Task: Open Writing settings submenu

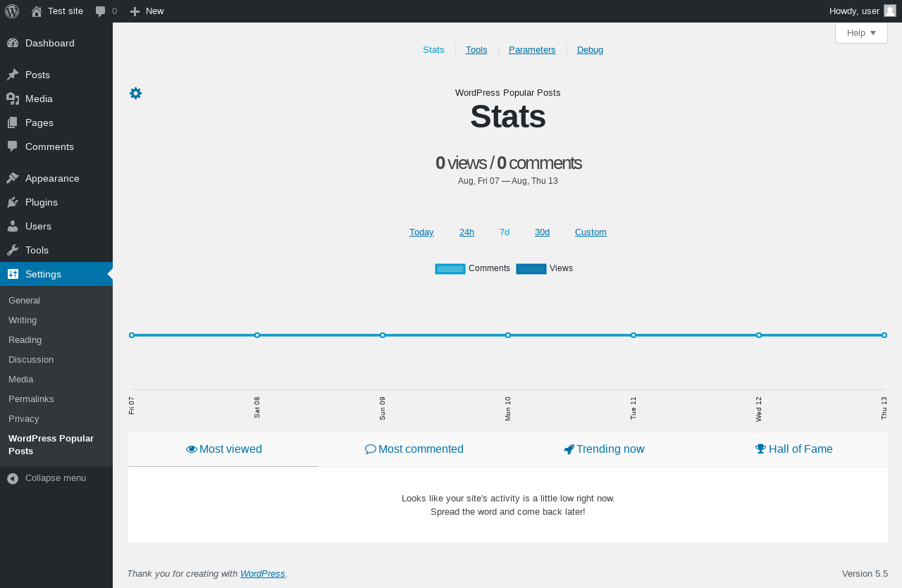Action: 56,320
